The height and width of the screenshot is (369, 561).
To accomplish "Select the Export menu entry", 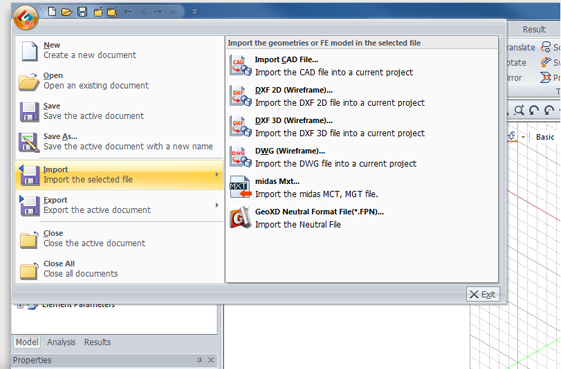I will pos(119,205).
